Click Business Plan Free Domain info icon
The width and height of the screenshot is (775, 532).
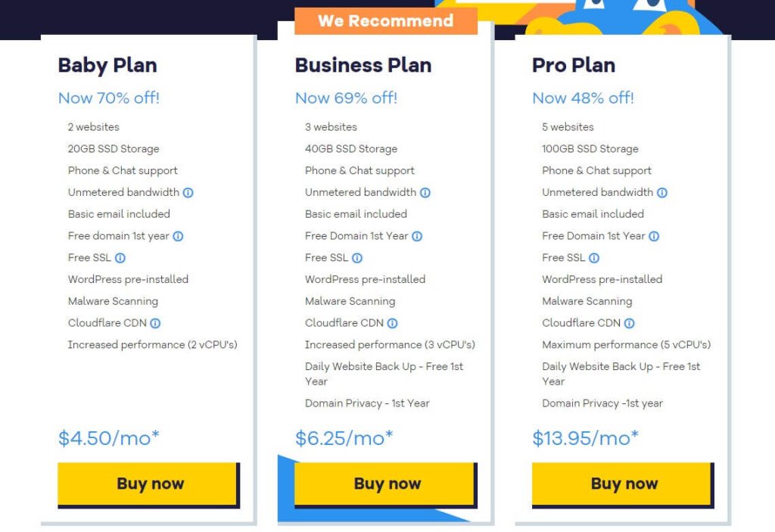[417, 236]
